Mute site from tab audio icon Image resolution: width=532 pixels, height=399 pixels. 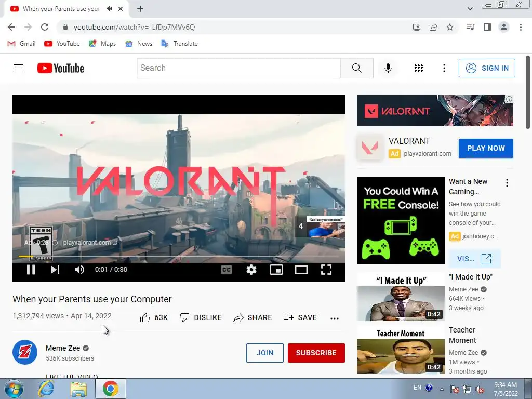(109, 9)
